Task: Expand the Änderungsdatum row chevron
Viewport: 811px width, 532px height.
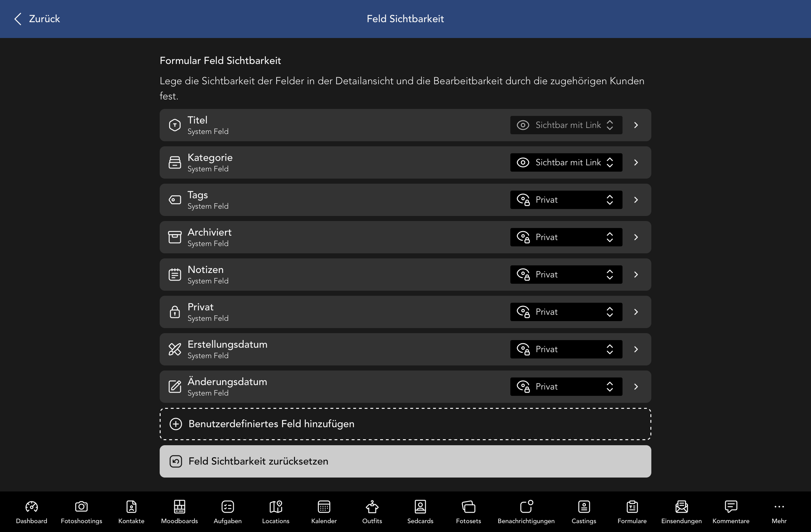Action: 636,387
